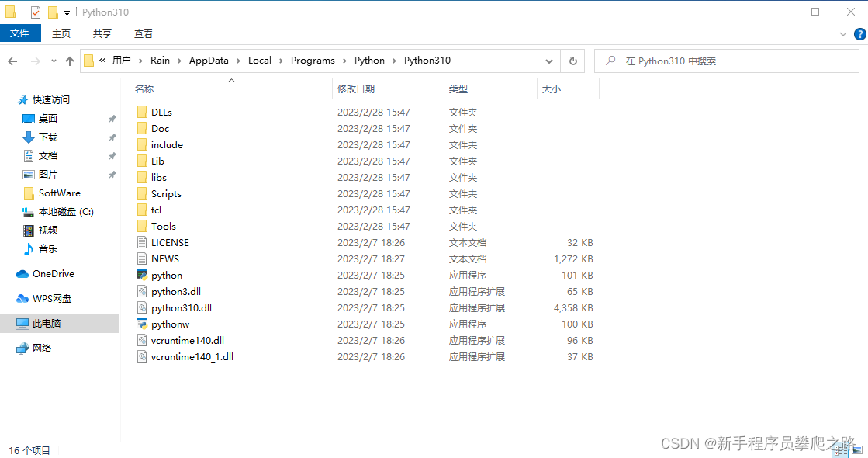The image size is (868, 458).
Task: Select the LICENSE text file
Action: [170, 242]
